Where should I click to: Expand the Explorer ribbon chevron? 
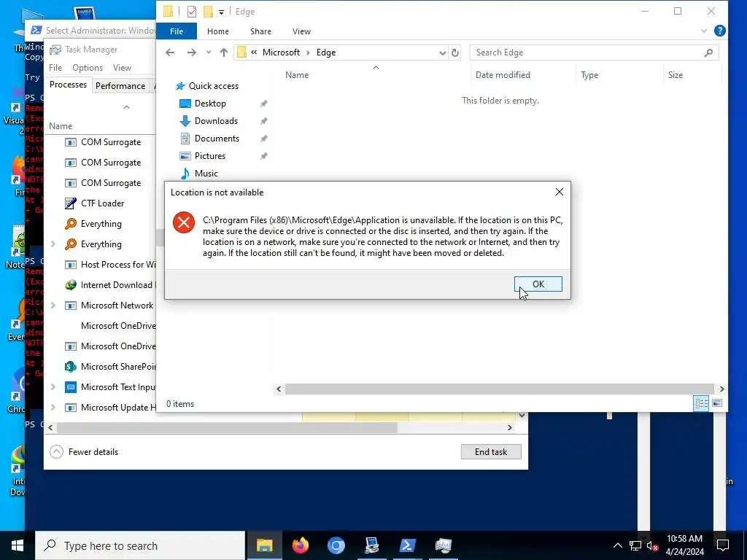pyautogui.click(x=704, y=31)
